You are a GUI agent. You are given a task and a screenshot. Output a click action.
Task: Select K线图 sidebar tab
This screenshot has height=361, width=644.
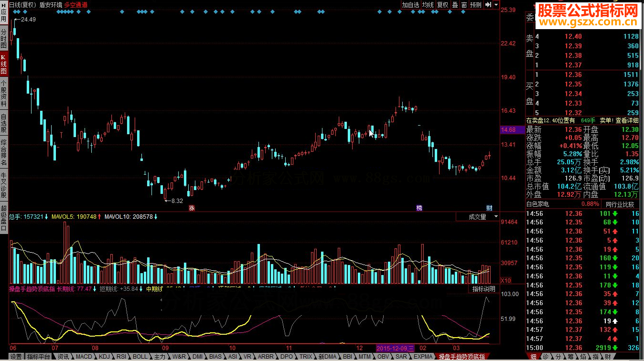pos(4,64)
